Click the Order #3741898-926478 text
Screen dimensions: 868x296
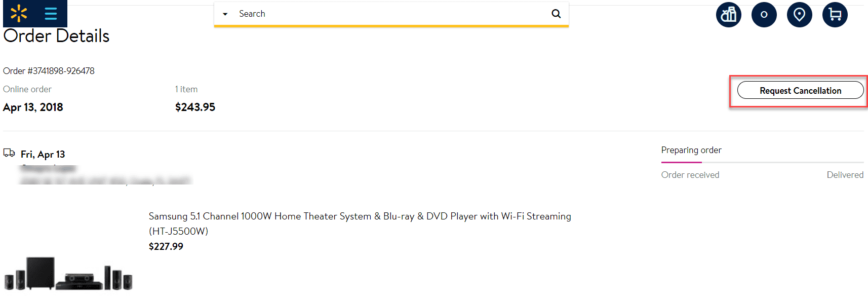(x=49, y=71)
